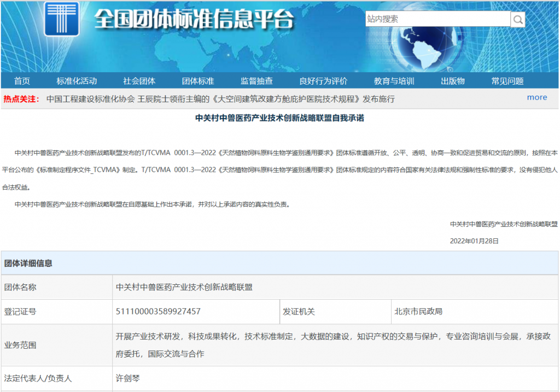Click 登记证号 label cell
Viewport: 560px width, 392px height.
(57, 312)
